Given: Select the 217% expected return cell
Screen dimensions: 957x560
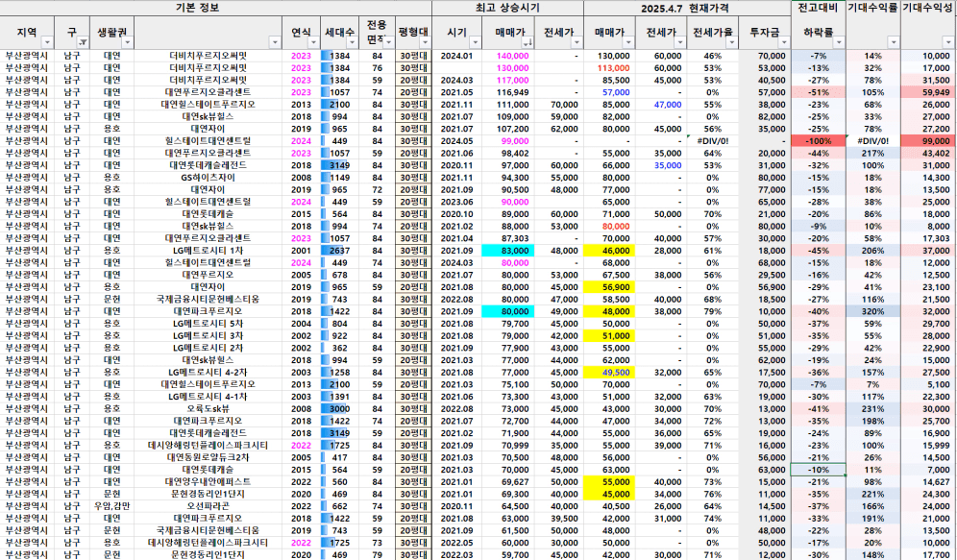Looking at the screenshot, I should point(873,153).
